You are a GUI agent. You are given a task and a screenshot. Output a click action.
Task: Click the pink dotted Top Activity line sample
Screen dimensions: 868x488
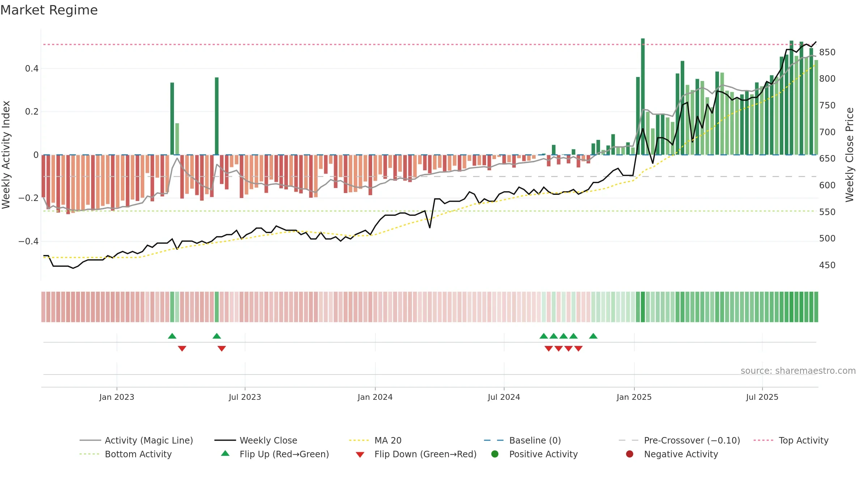764,440
